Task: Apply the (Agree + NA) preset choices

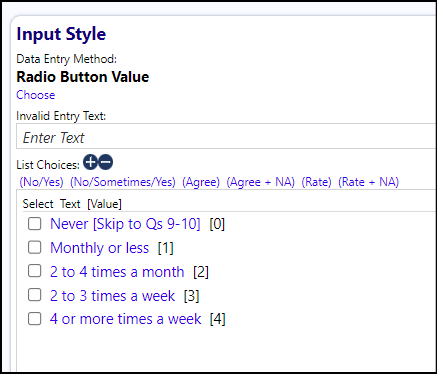Action: click(x=261, y=182)
